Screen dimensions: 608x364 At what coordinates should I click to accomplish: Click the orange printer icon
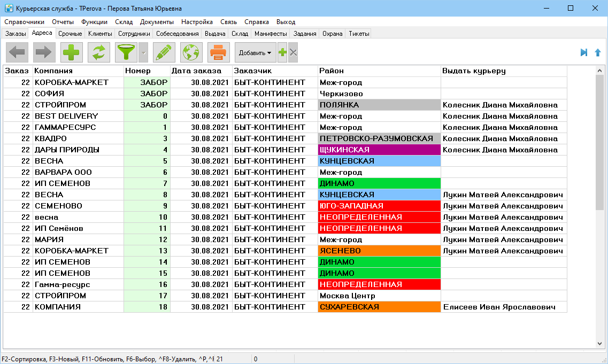pyautogui.click(x=218, y=52)
